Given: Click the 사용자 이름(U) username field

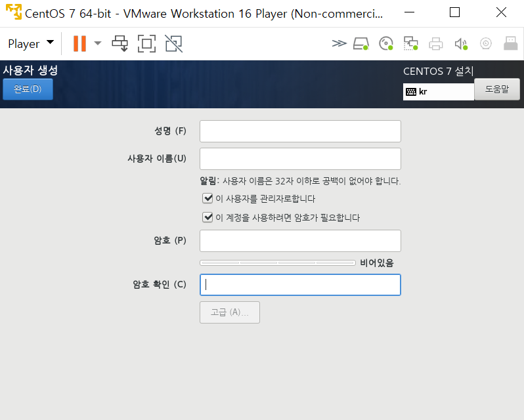Looking at the screenshot, I should coord(300,159).
